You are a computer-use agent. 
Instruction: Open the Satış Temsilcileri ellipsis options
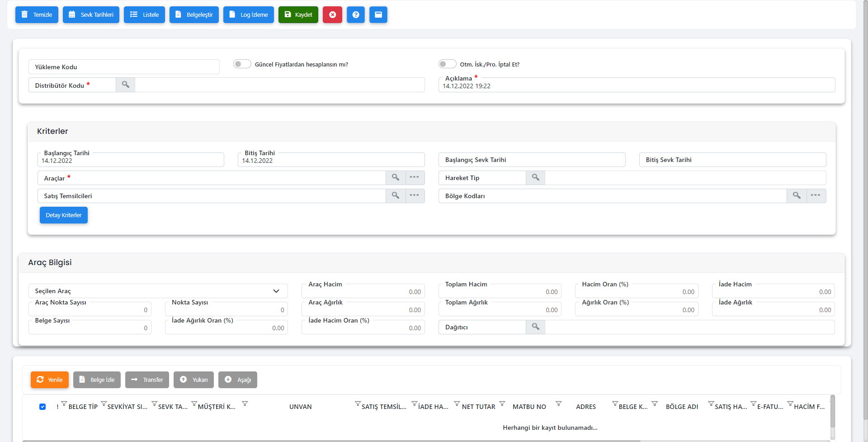point(415,195)
